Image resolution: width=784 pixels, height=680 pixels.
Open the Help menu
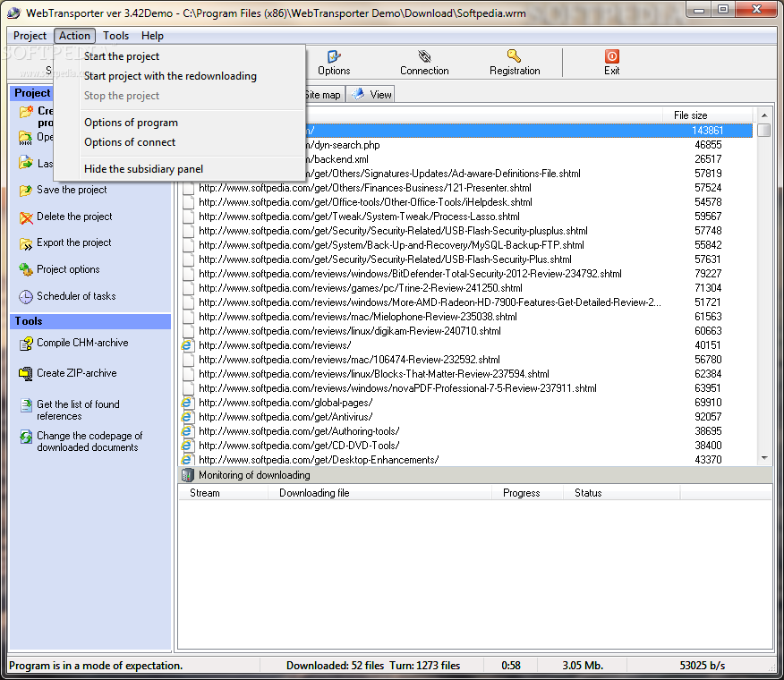(x=152, y=36)
